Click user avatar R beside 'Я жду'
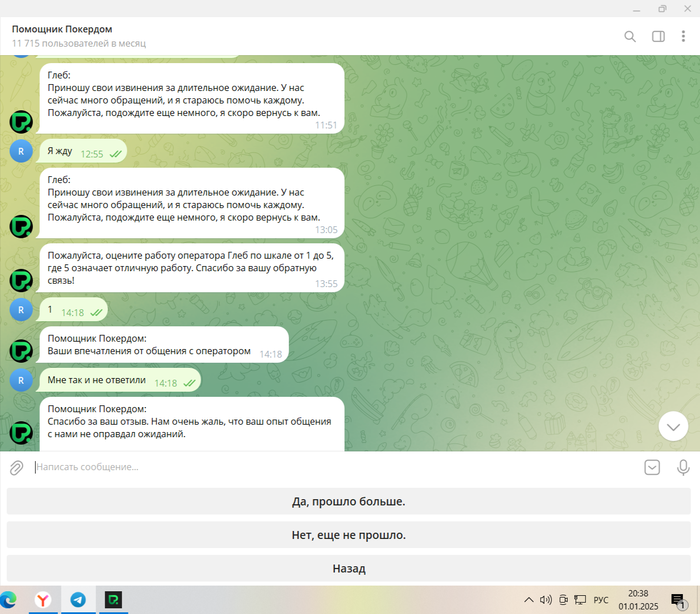This screenshot has width=700, height=614. 21,151
